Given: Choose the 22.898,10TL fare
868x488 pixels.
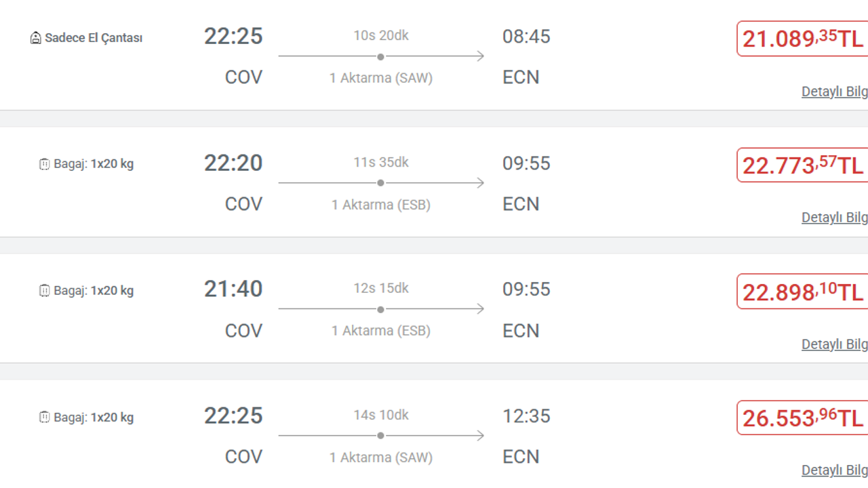Looking at the screenshot, I should 802,291.
